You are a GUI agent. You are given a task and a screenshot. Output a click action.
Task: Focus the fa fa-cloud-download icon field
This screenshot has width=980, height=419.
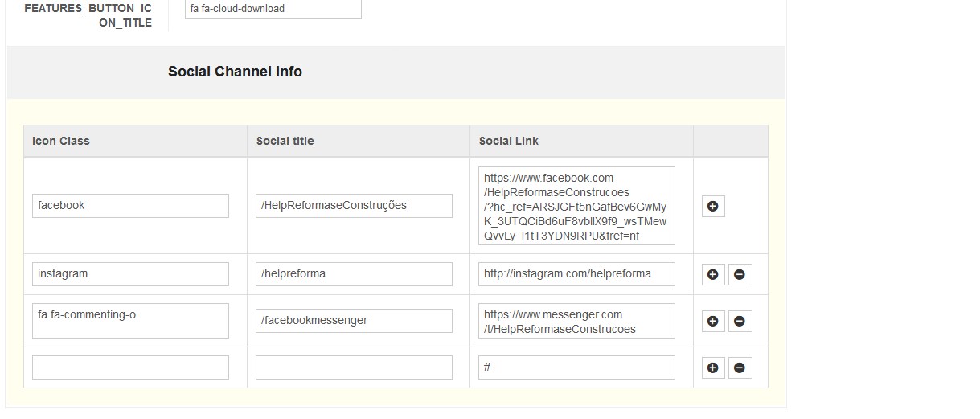[273, 9]
